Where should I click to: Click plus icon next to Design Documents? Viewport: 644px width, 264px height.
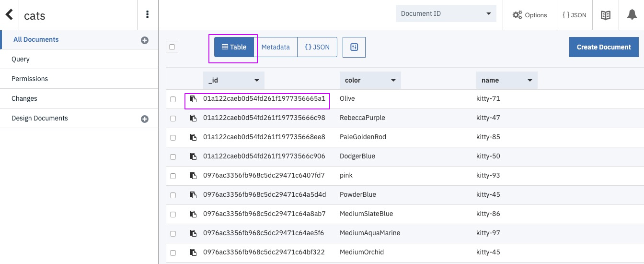click(144, 119)
